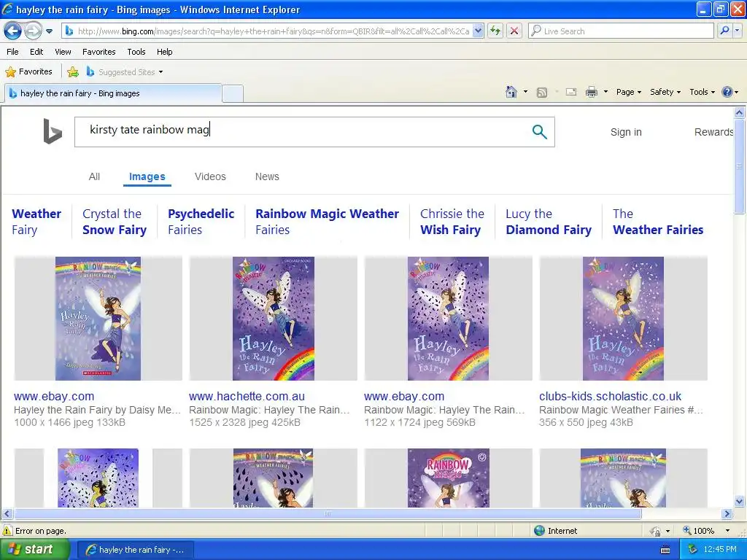Click the Live Search magnifier button
The height and width of the screenshot is (560, 747).
pos(724,31)
